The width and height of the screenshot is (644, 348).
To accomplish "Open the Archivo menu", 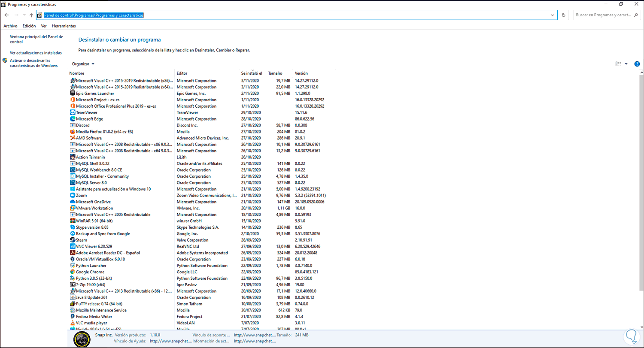I will point(10,26).
